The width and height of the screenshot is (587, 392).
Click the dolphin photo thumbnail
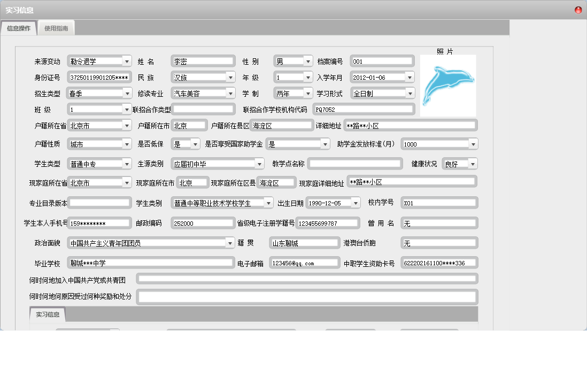pos(447,86)
